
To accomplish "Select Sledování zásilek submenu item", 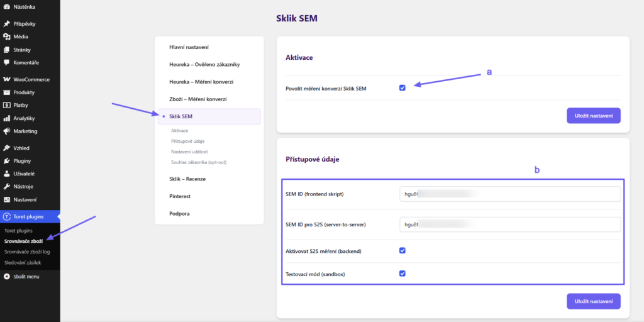I will pos(23,262).
